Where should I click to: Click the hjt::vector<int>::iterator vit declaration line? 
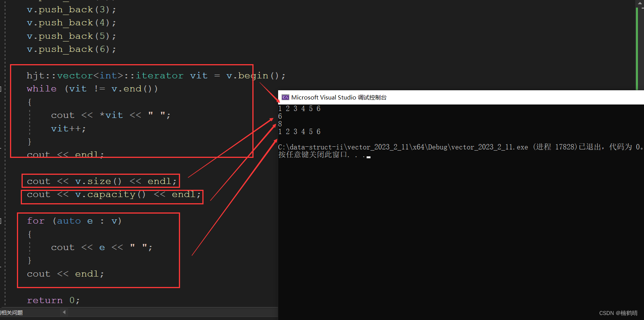pyautogui.click(x=156, y=76)
